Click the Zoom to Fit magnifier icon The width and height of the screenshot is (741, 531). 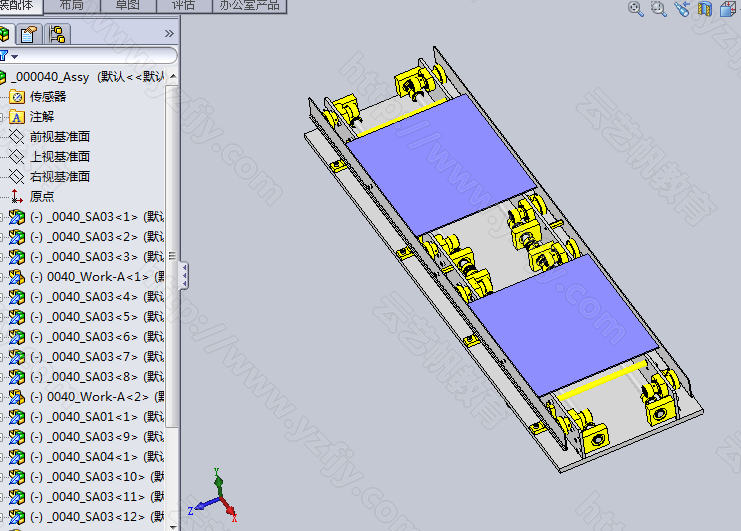(636, 9)
